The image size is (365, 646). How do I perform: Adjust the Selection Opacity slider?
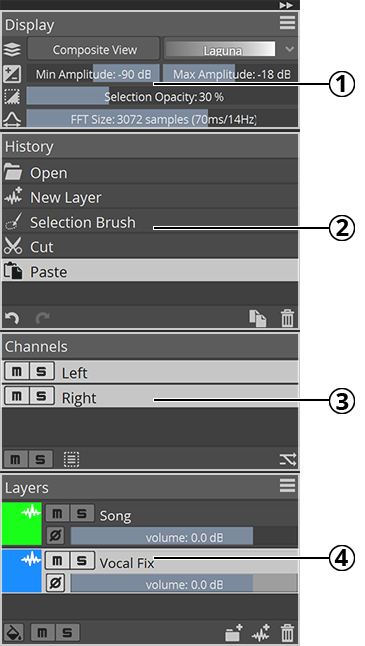(162, 96)
